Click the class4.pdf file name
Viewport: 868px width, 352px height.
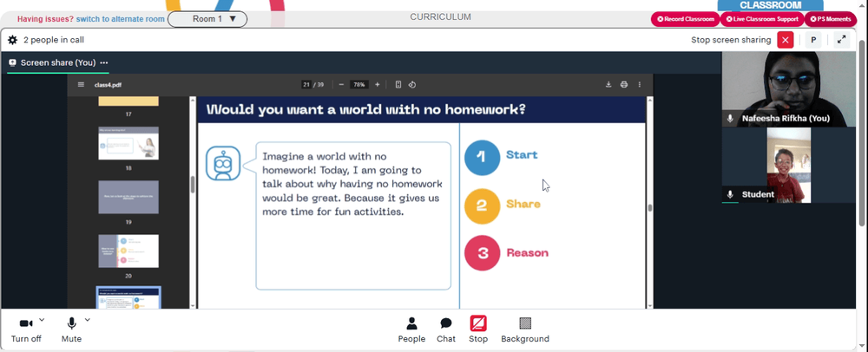(108, 85)
